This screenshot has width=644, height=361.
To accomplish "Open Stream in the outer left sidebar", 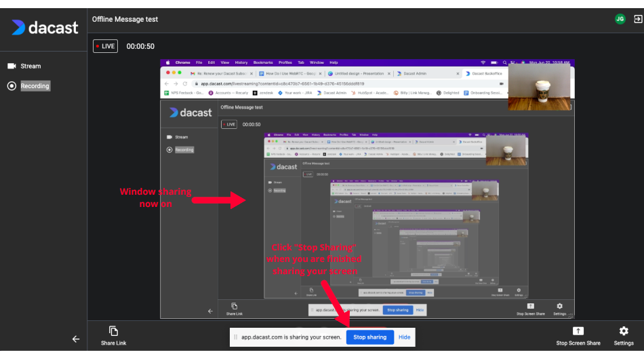I will click(24, 66).
